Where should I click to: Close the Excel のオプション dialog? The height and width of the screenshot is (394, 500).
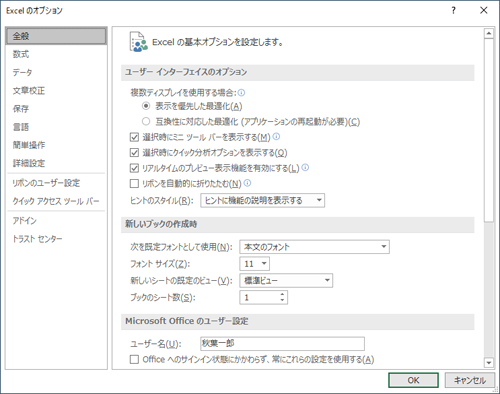coord(484,11)
